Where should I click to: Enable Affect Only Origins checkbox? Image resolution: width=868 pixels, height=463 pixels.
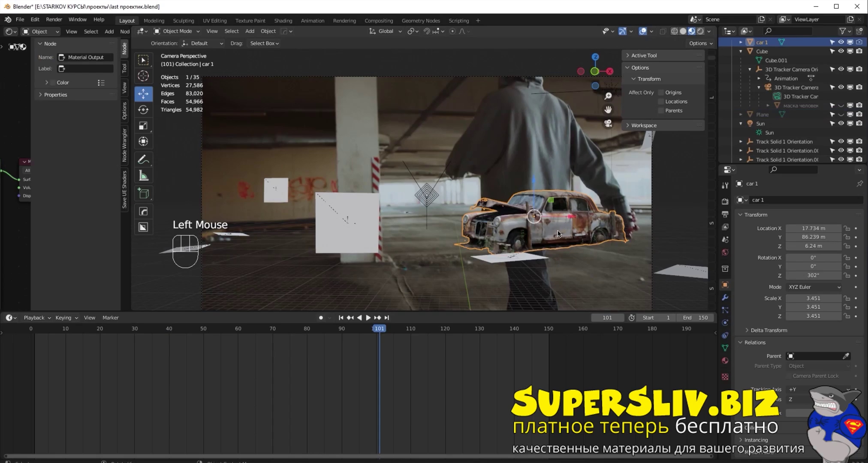click(x=661, y=93)
